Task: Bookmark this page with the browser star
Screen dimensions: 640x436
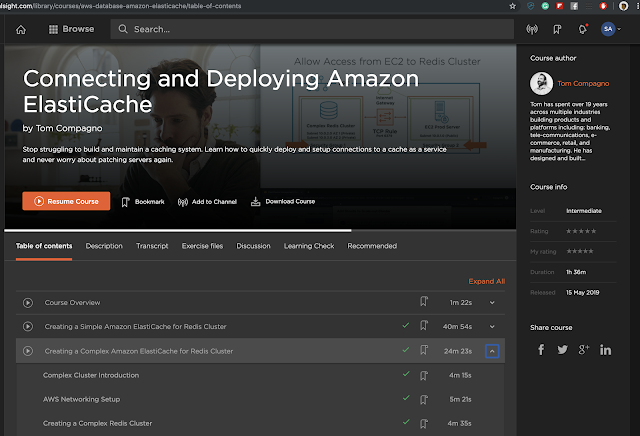Action: (513, 6)
